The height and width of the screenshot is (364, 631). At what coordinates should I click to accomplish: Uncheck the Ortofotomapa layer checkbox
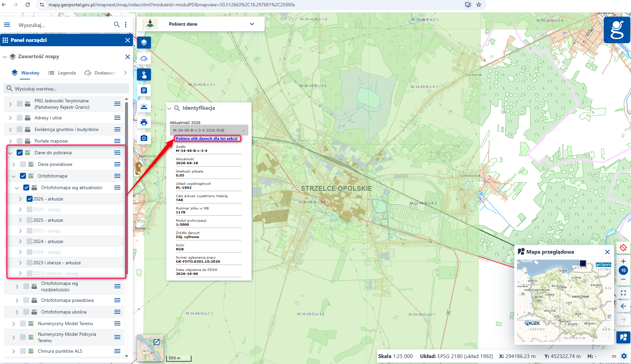click(23, 176)
